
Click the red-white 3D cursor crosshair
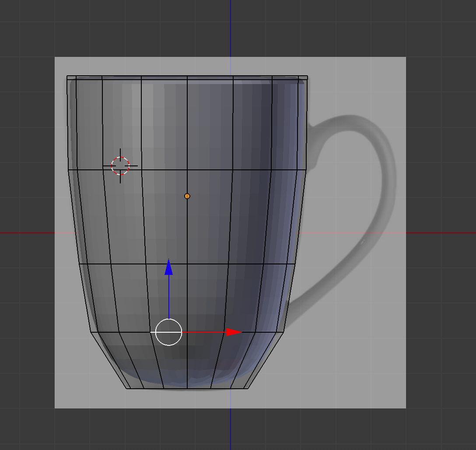click(x=120, y=166)
